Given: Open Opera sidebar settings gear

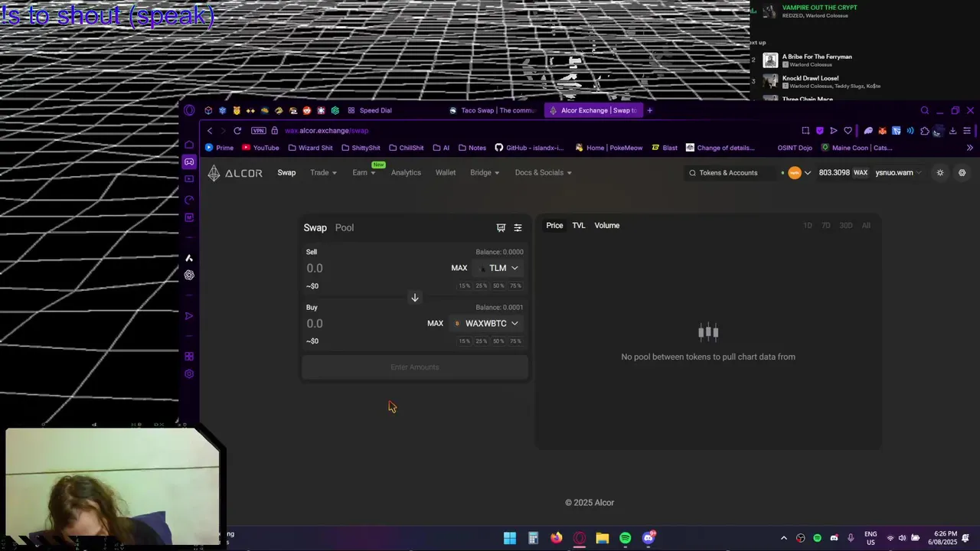Looking at the screenshot, I should [x=189, y=374].
